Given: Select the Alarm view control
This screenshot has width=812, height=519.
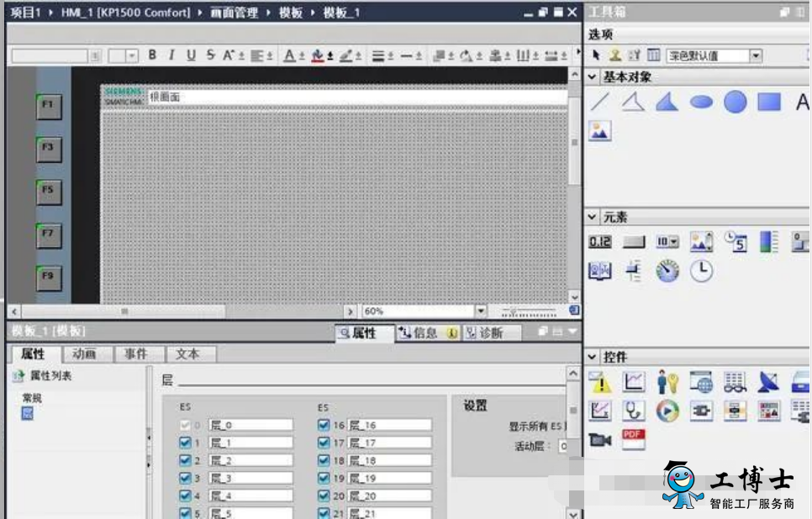Looking at the screenshot, I should click(599, 382).
